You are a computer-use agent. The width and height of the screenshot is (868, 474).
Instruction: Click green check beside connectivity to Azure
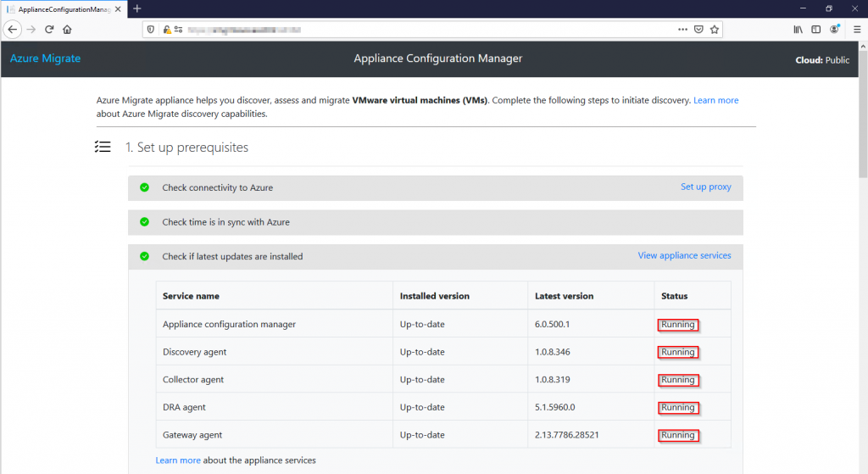tap(144, 187)
